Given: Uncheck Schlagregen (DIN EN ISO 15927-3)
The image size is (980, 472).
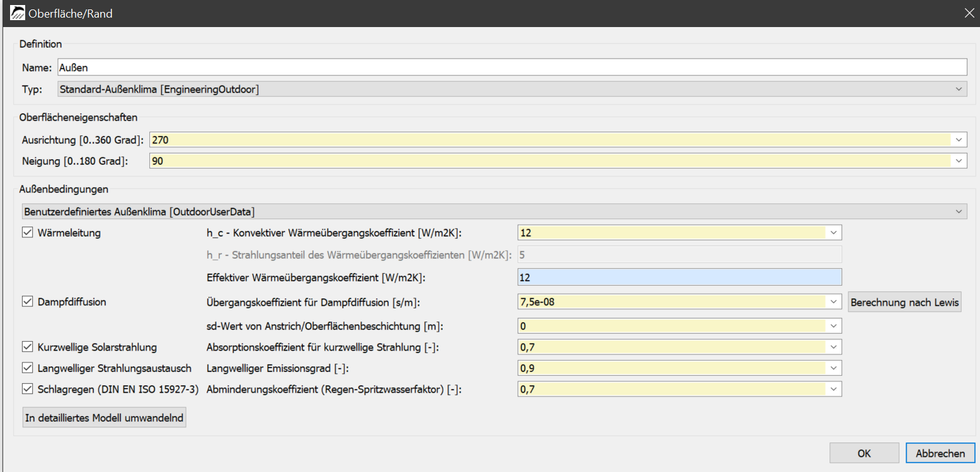Looking at the screenshot, I should click(x=27, y=389).
